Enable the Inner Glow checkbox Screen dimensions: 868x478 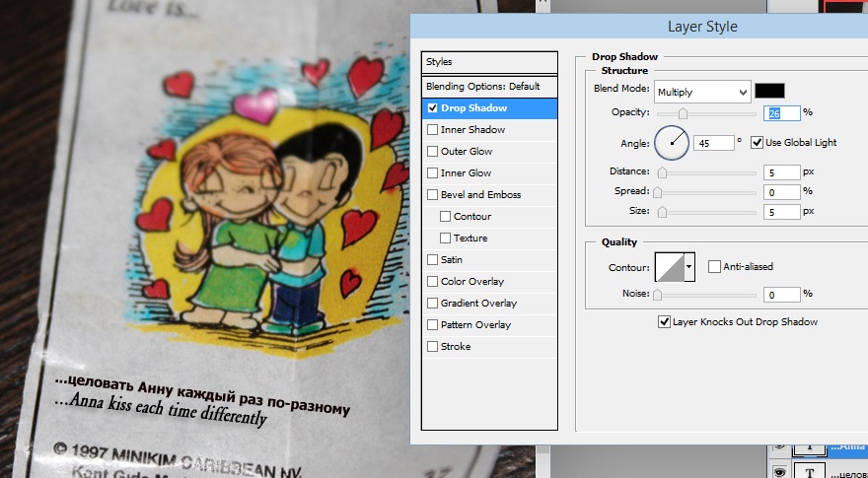click(x=432, y=172)
